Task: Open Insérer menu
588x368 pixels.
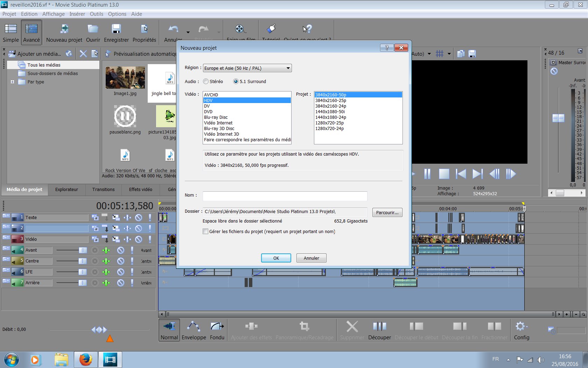Action: [77, 14]
